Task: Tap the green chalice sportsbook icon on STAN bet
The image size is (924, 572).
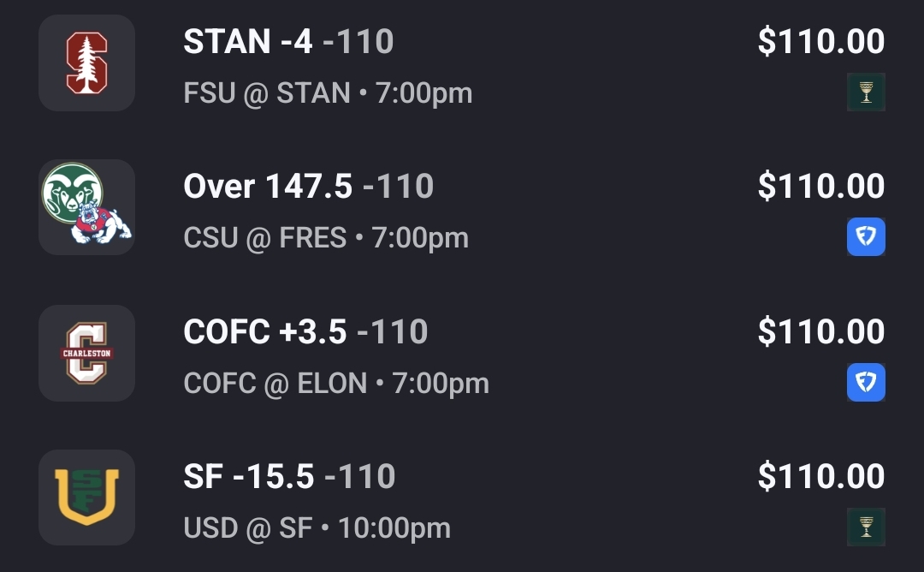Action: click(866, 92)
